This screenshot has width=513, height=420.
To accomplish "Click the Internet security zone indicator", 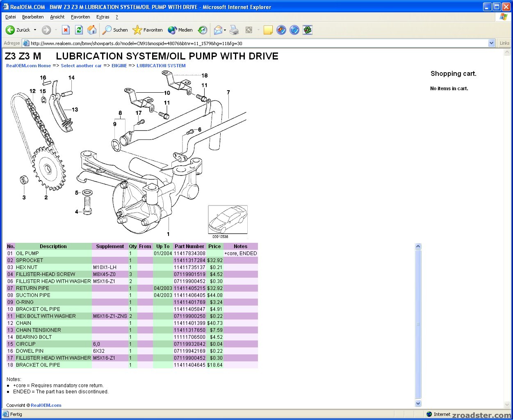I will (x=438, y=414).
